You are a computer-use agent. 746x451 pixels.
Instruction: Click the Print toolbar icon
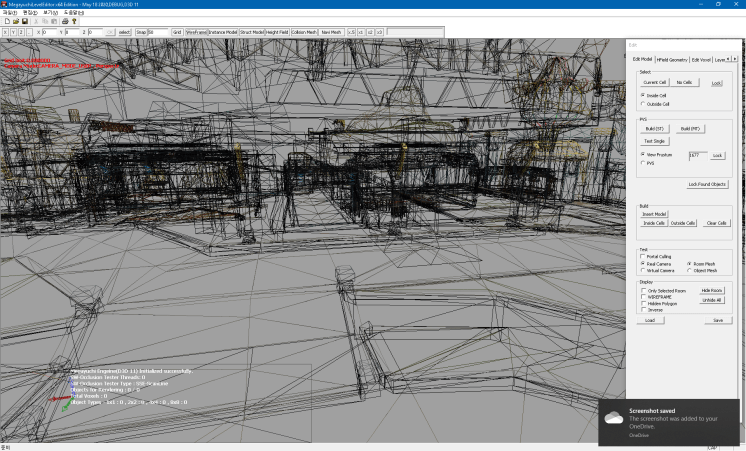coord(64,20)
